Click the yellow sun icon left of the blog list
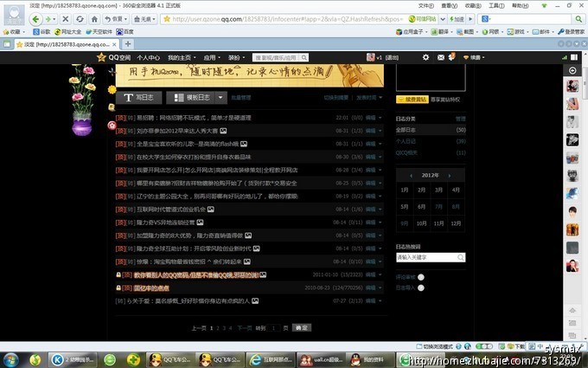This screenshot has width=588, height=368. point(112,89)
